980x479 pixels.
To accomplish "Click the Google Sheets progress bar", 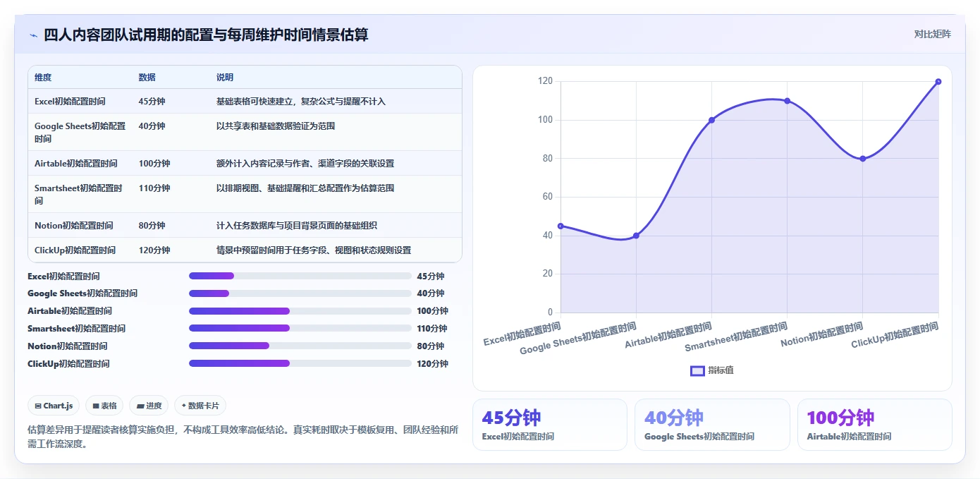I will click(300, 293).
